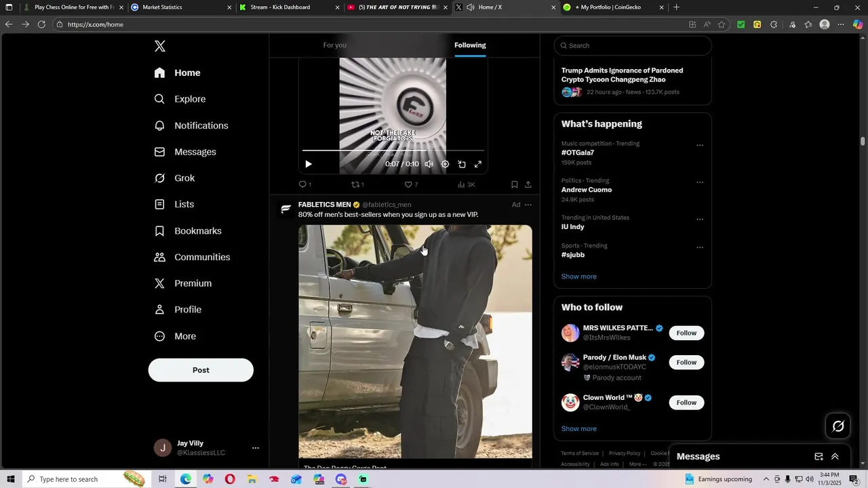Reply to the video post
Image resolution: width=868 pixels, height=488 pixels.
pos(305,184)
